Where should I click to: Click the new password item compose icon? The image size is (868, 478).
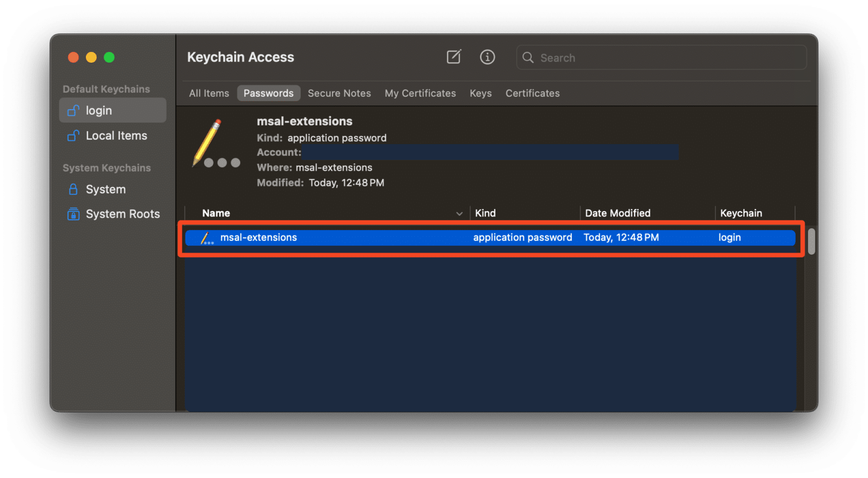point(454,57)
